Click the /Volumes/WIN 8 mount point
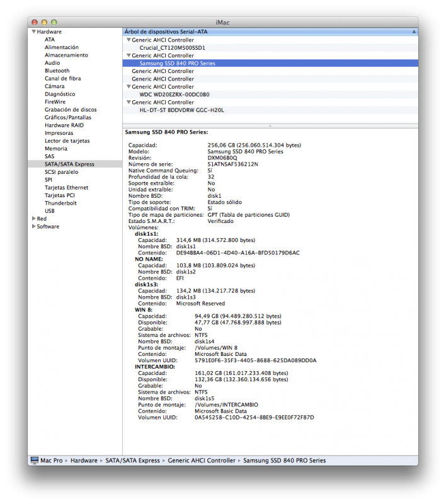The image size is (446, 504). pyautogui.click(x=216, y=348)
